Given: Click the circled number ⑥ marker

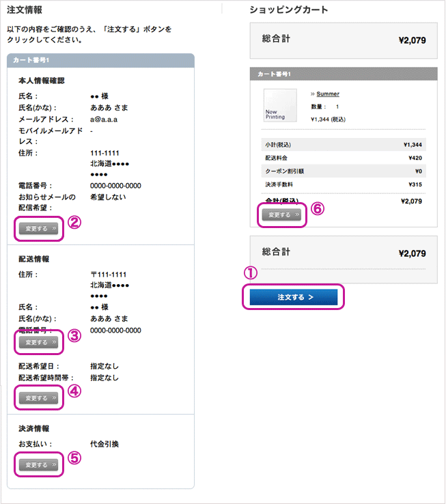Looking at the screenshot, I should pyautogui.click(x=318, y=209).
